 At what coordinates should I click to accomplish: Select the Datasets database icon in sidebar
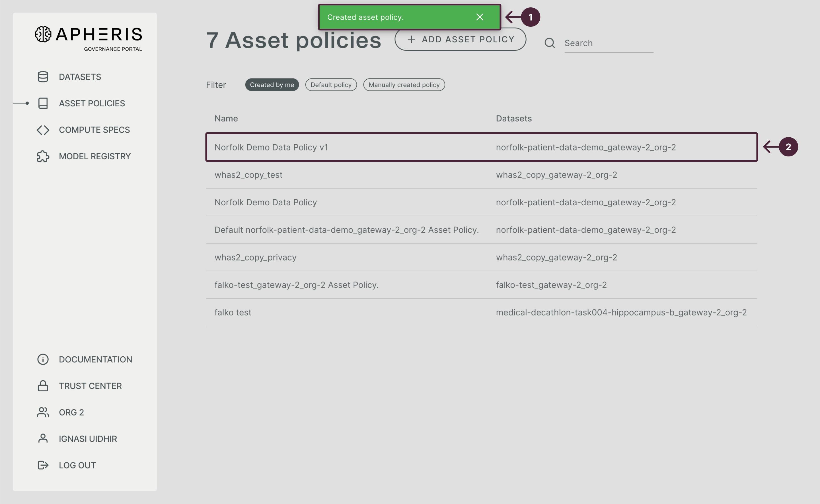(x=43, y=77)
